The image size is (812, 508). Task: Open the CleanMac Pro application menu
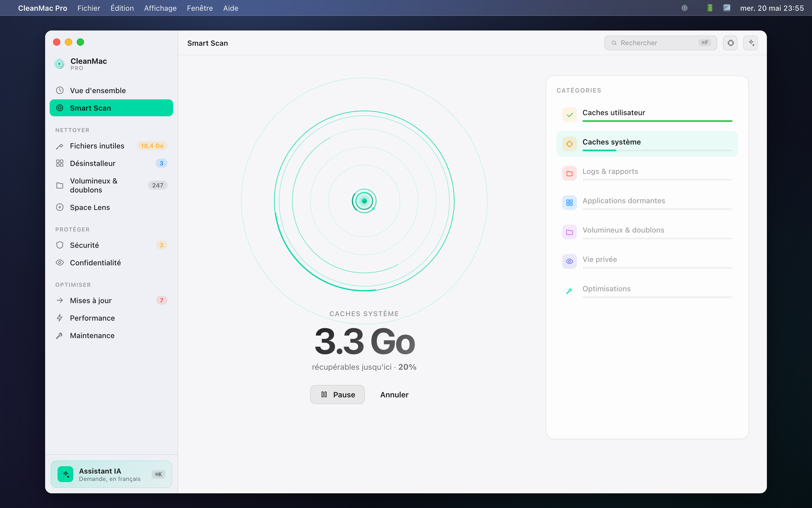(x=43, y=8)
